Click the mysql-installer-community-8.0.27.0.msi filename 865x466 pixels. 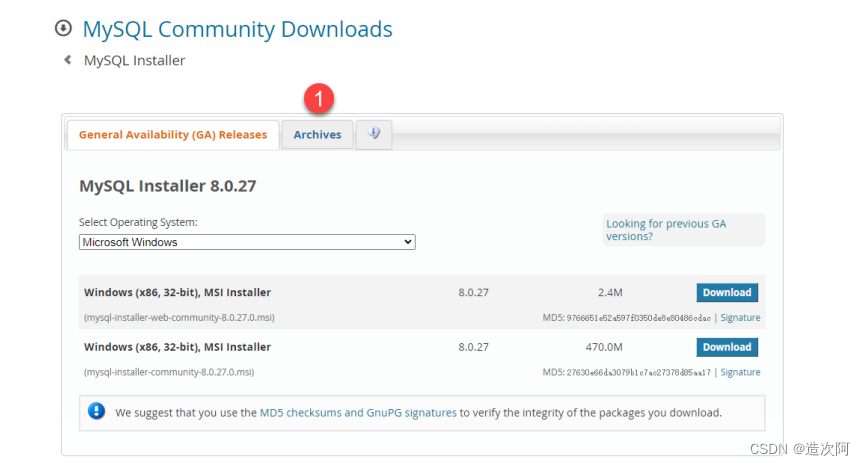coord(169,372)
